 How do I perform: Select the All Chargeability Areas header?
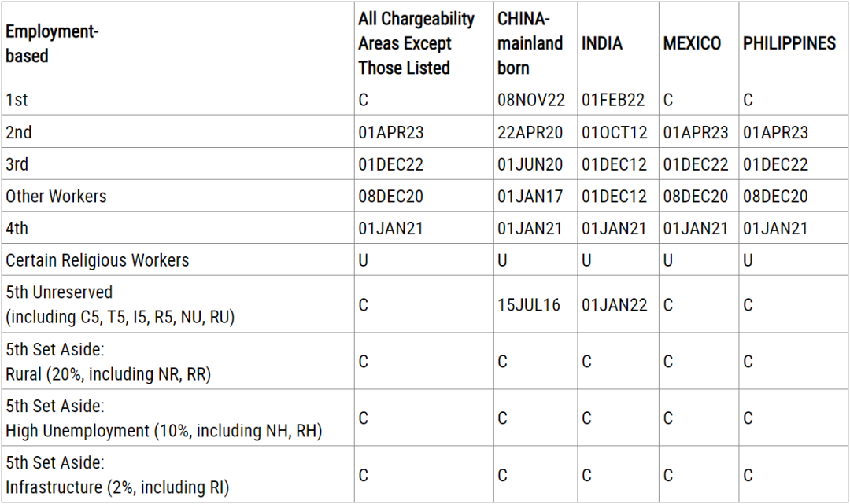click(416, 43)
